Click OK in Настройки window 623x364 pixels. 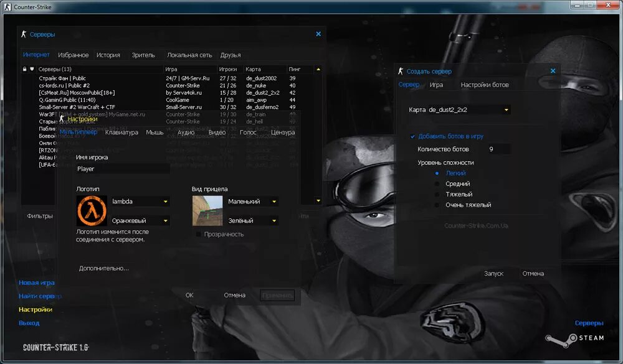pyautogui.click(x=189, y=296)
